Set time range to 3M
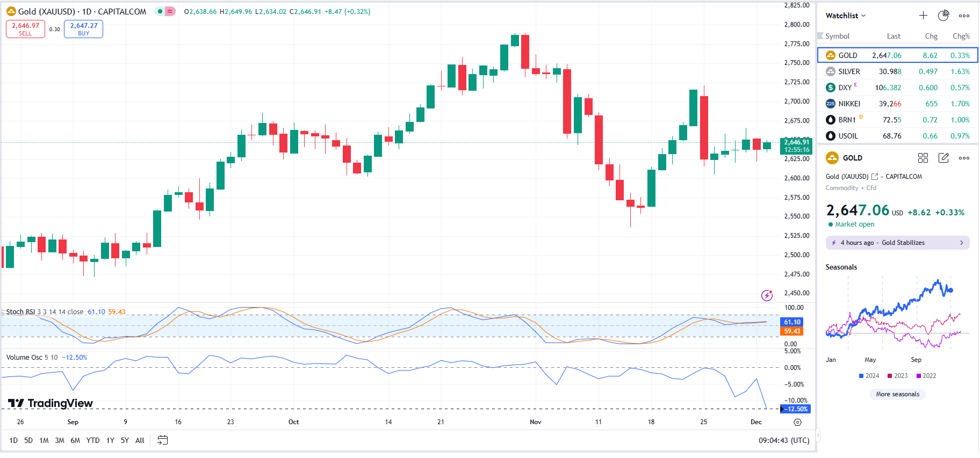This screenshot has width=980, height=458. 60,440
